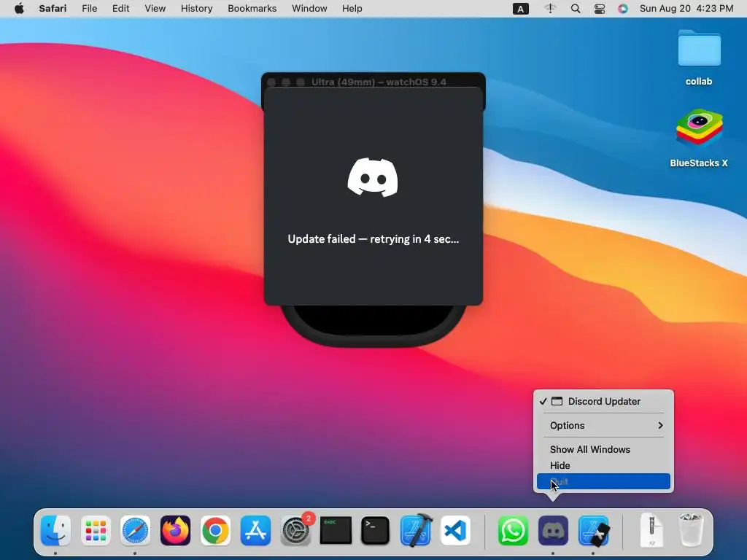Screen dimensions: 747x560
Task: Open WhatsApp in the Dock
Action: (x=513, y=531)
